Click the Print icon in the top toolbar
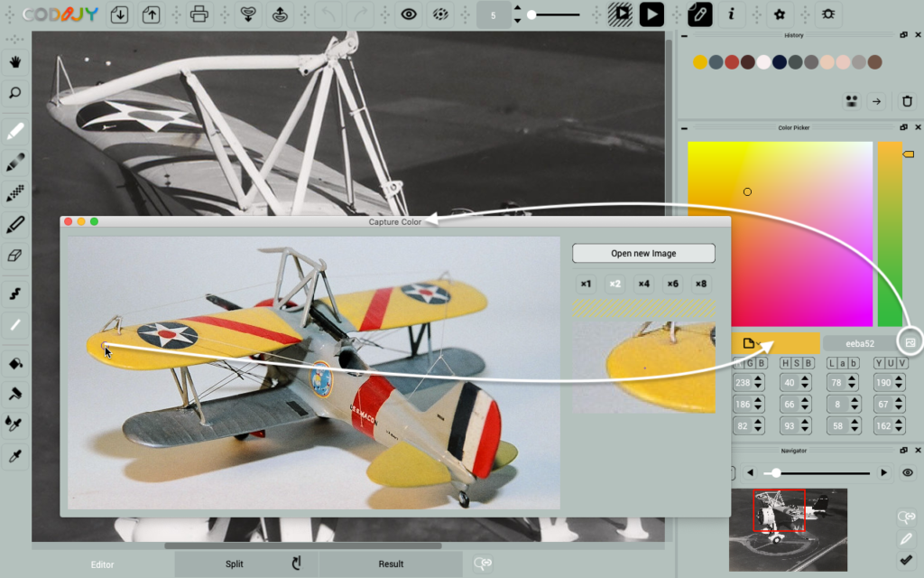 click(x=199, y=14)
